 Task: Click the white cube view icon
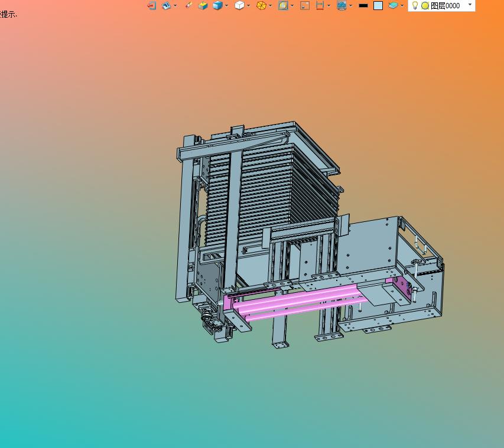239,5
